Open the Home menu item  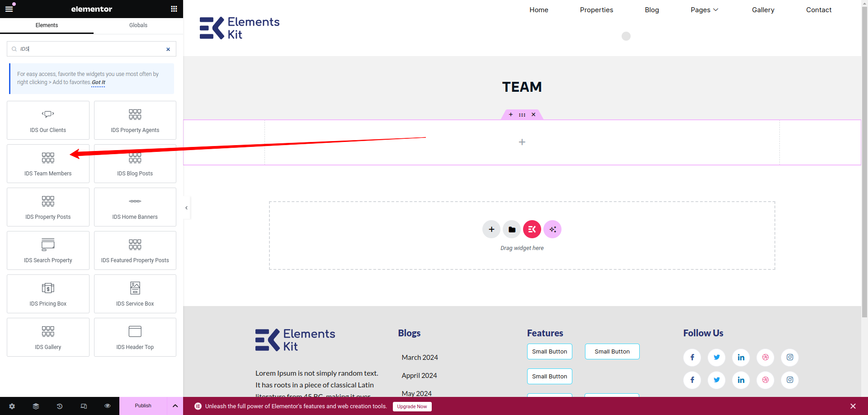539,10
